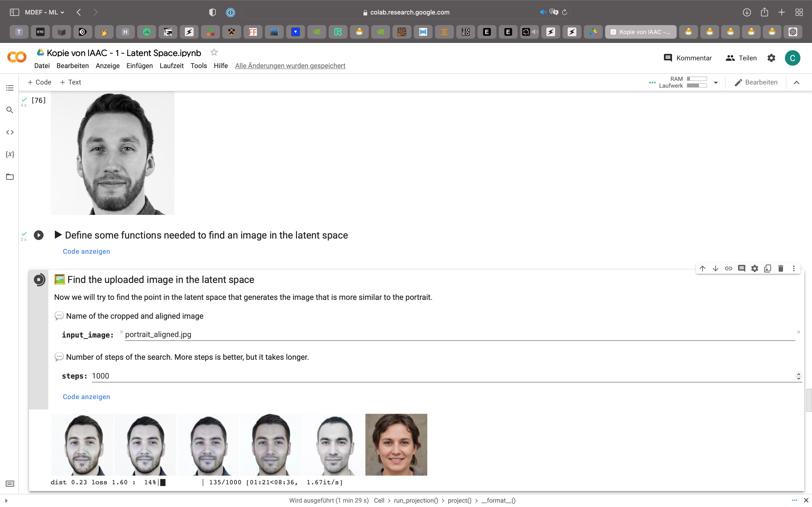Star the notebook title
Screen dimensions: 812x507
point(214,53)
